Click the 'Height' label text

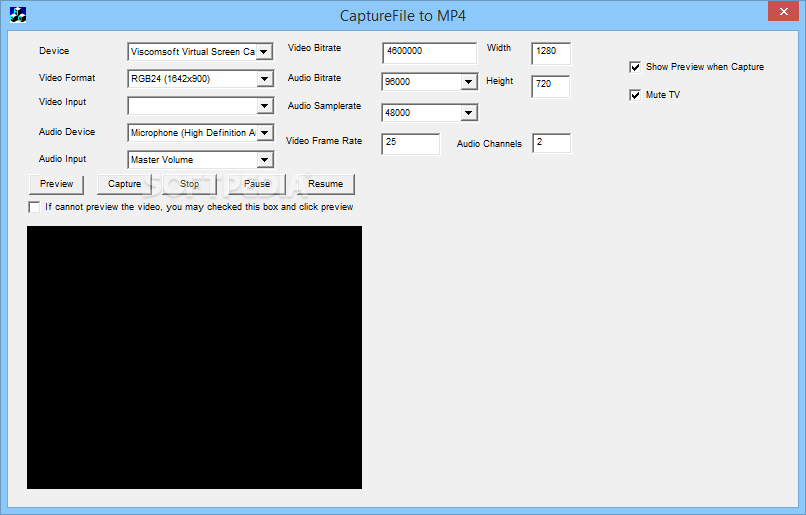(500, 81)
